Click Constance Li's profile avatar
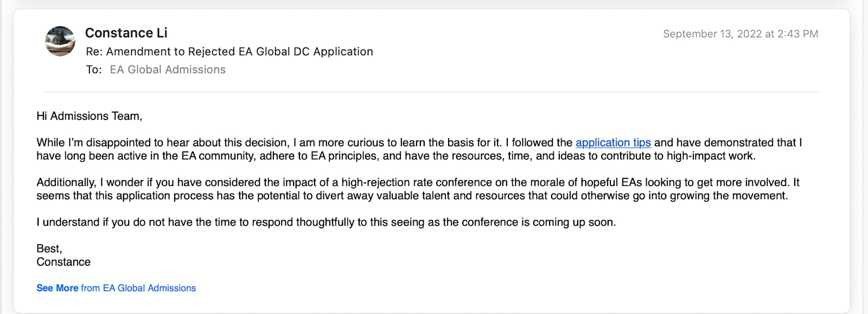This screenshot has height=314, width=868. pos(60,42)
